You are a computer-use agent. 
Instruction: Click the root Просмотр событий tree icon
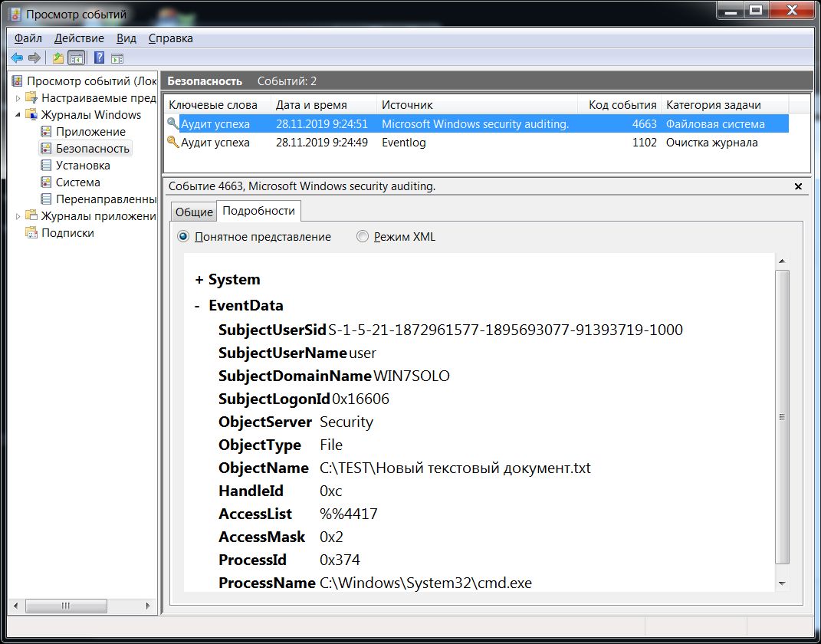click(x=18, y=81)
